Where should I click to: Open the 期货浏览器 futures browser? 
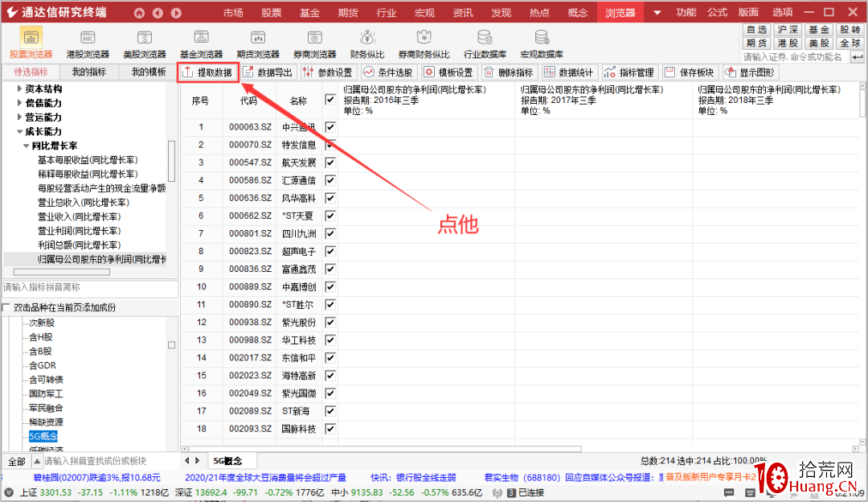point(258,43)
